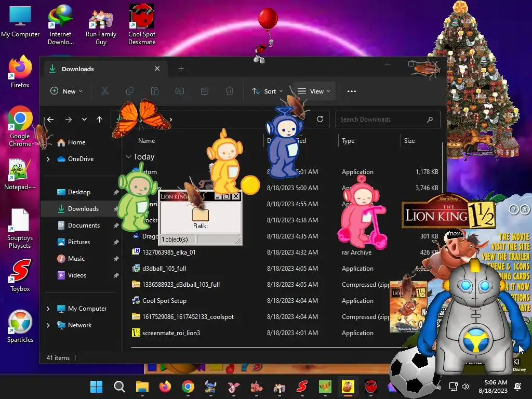532x399 pixels.
Task: Refresh the Downloads folder
Action: coord(320,119)
